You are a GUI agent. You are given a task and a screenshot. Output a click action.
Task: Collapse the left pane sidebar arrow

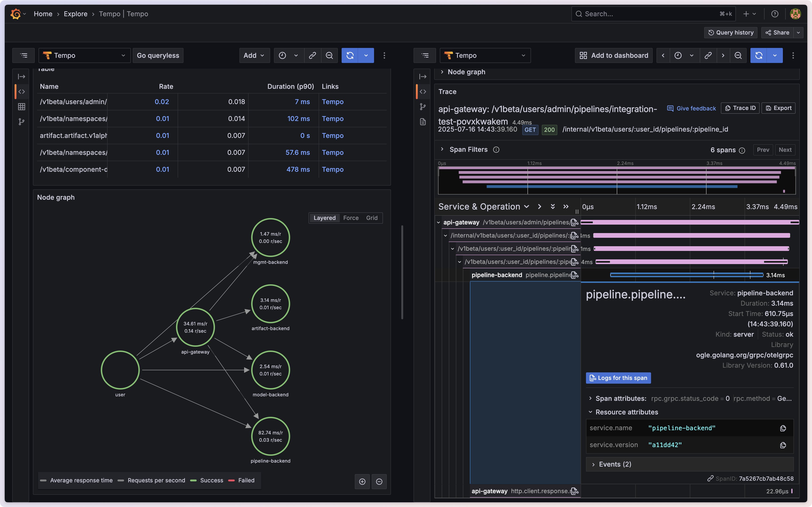pos(22,77)
